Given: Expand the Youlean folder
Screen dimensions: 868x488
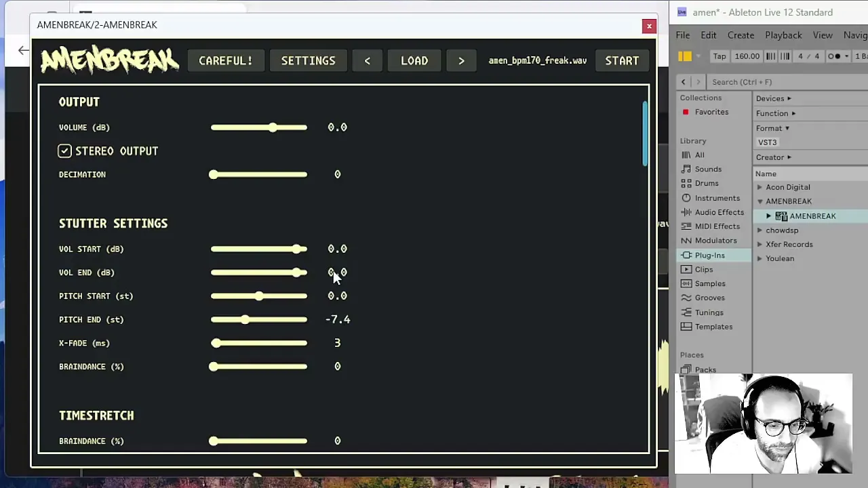Looking at the screenshot, I should [x=759, y=259].
